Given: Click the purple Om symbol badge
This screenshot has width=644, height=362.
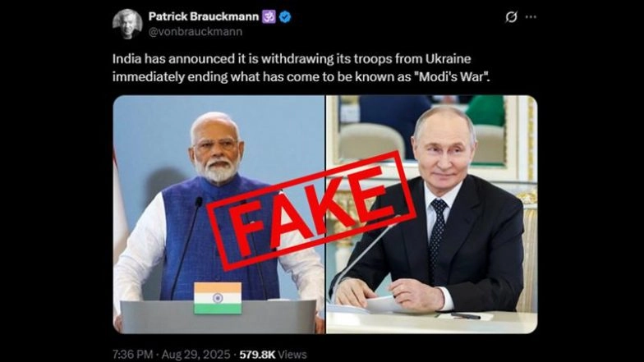Looking at the screenshot, I should [x=269, y=16].
